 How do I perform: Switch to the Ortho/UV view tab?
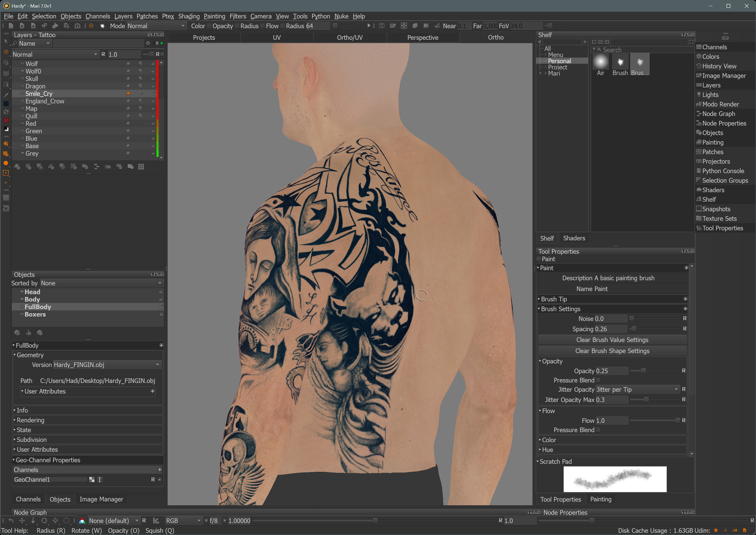pyautogui.click(x=350, y=37)
